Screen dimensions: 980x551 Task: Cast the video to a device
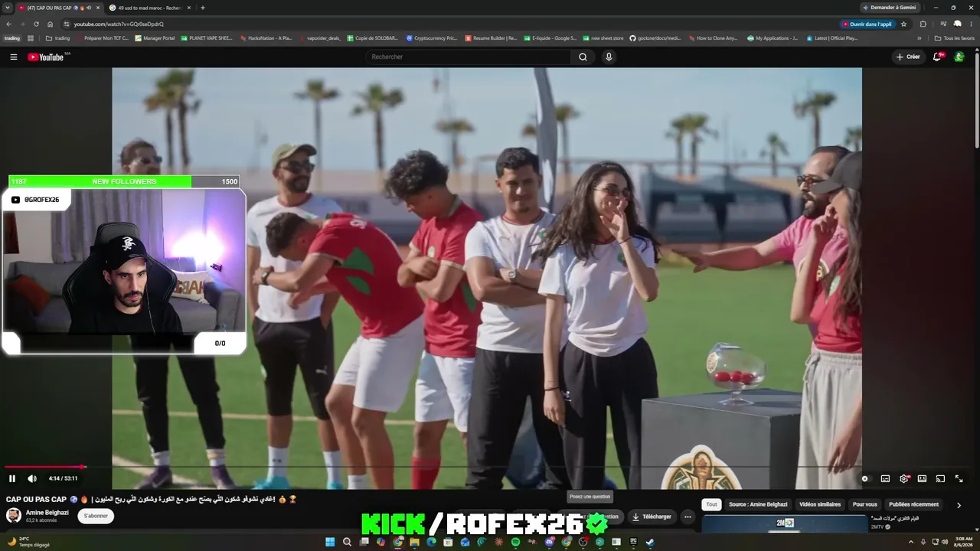(940, 478)
